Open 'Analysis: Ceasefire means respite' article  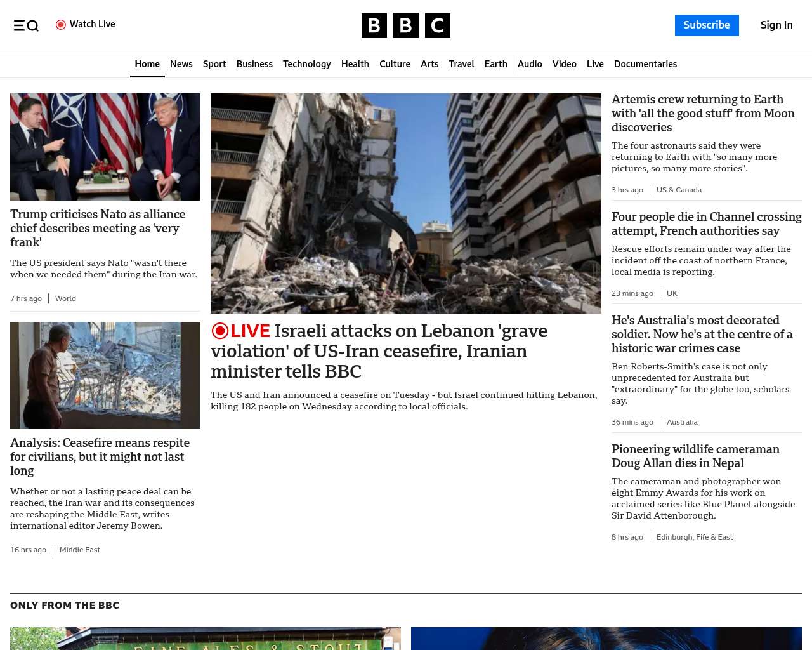tap(100, 457)
